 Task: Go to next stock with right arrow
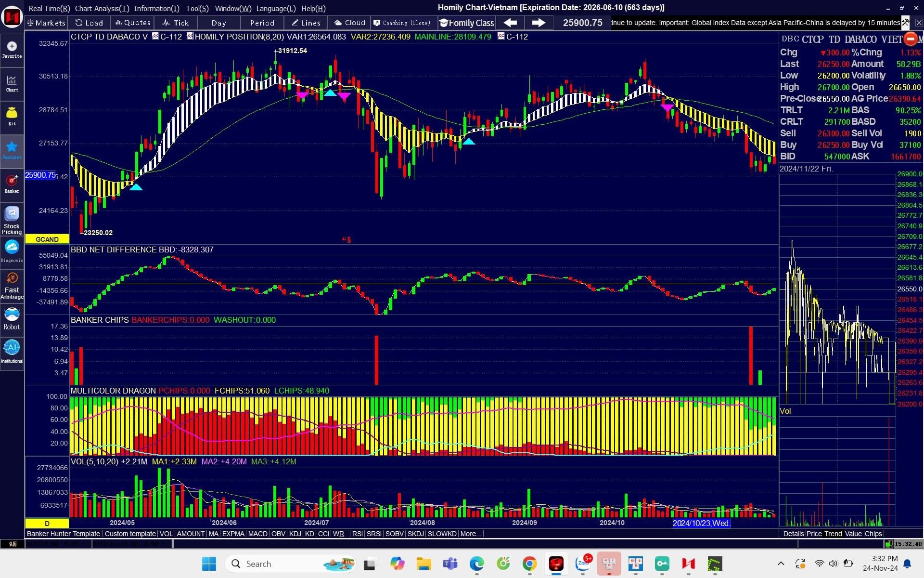point(539,23)
